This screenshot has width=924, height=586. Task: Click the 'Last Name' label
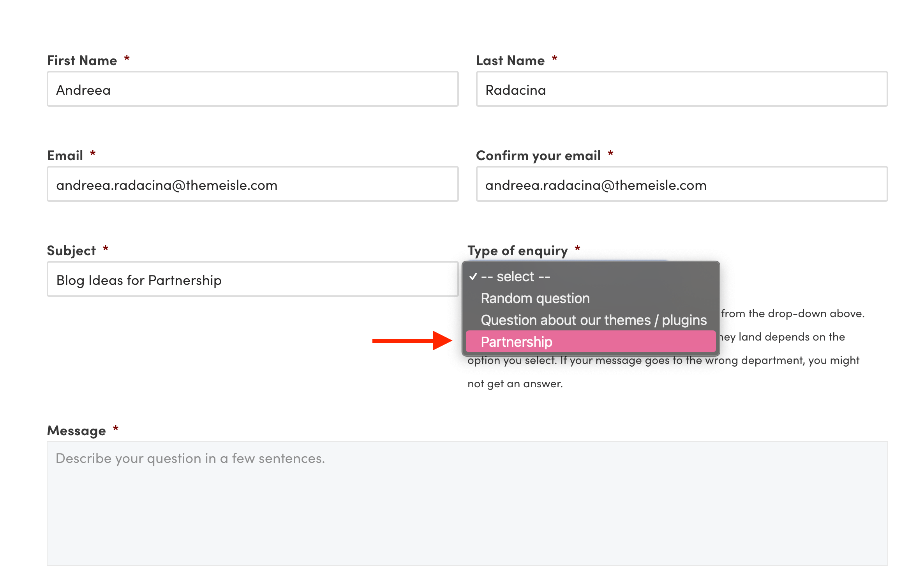510,61
